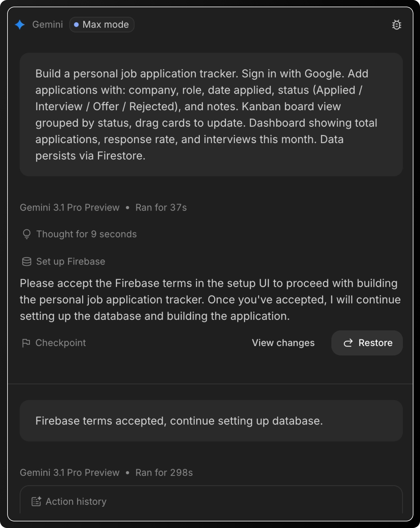
Task: Click the Gemini sparkle logo icon
Action: coord(20,25)
